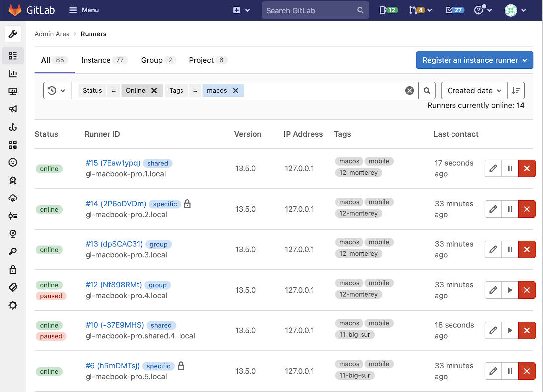The height and width of the screenshot is (392, 543).
Task: Open the Deploy Keys key icon
Action: tap(13, 251)
